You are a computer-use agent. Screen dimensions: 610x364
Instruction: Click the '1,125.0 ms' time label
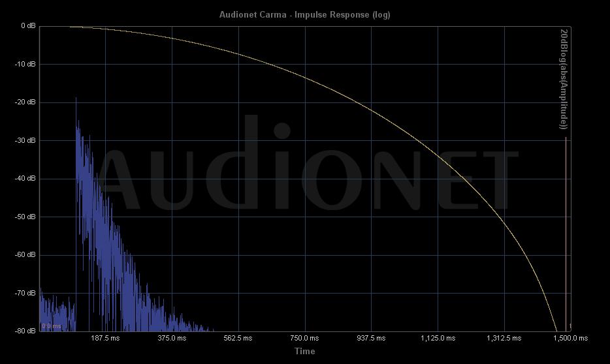click(x=438, y=338)
